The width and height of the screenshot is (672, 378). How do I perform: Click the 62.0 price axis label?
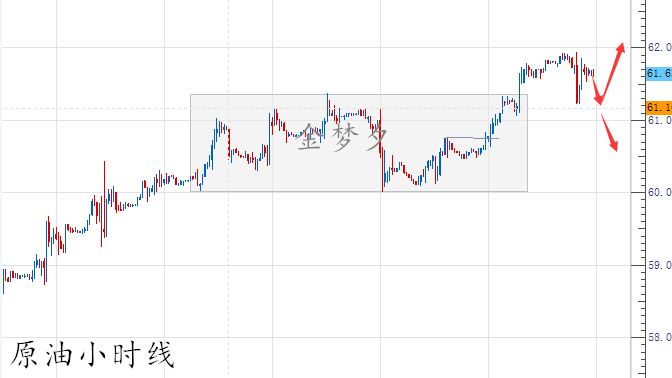pyautogui.click(x=660, y=47)
